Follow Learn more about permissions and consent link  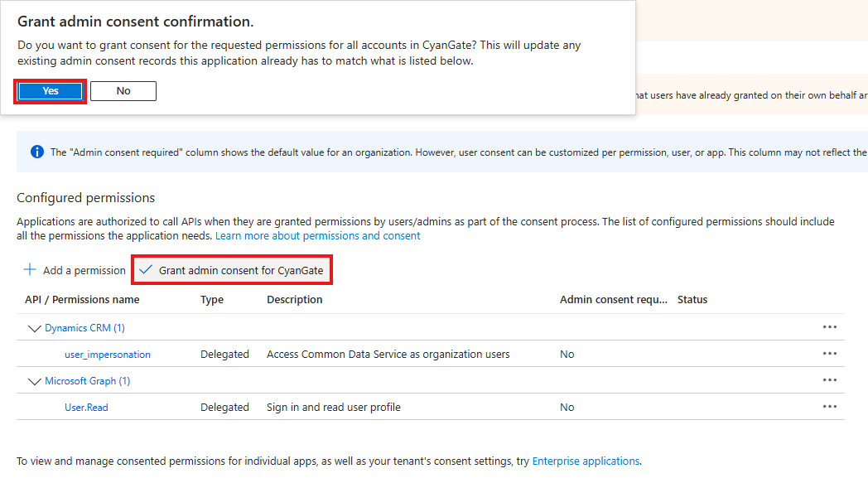pos(318,236)
